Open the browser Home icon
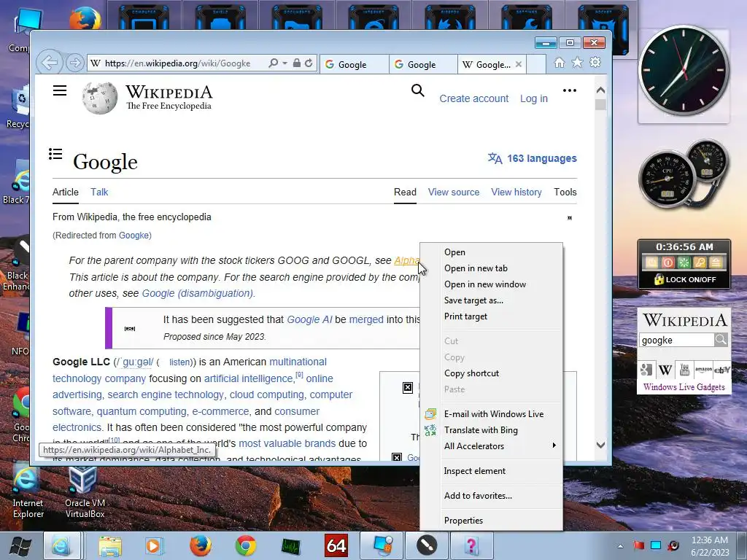Screen dimensions: 747x560 [x=560, y=63]
